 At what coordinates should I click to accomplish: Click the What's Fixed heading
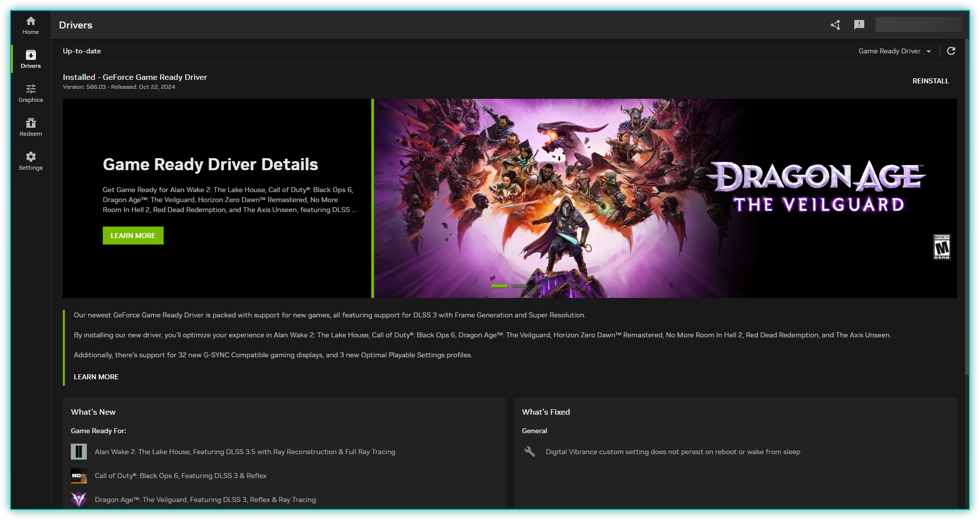546,412
